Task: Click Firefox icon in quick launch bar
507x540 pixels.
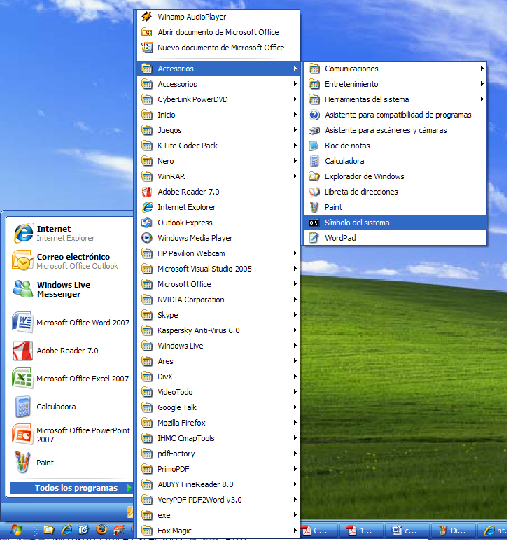Action: [102, 529]
